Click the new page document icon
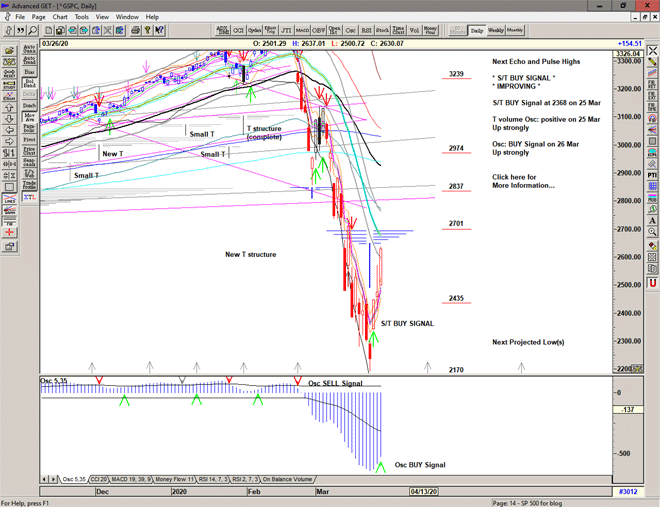This screenshot has width=660, height=507. tap(49, 30)
